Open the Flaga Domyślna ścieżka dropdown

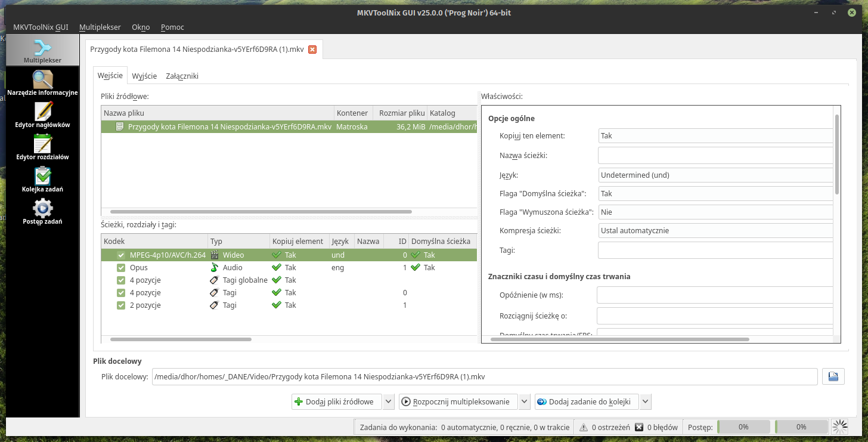point(715,193)
